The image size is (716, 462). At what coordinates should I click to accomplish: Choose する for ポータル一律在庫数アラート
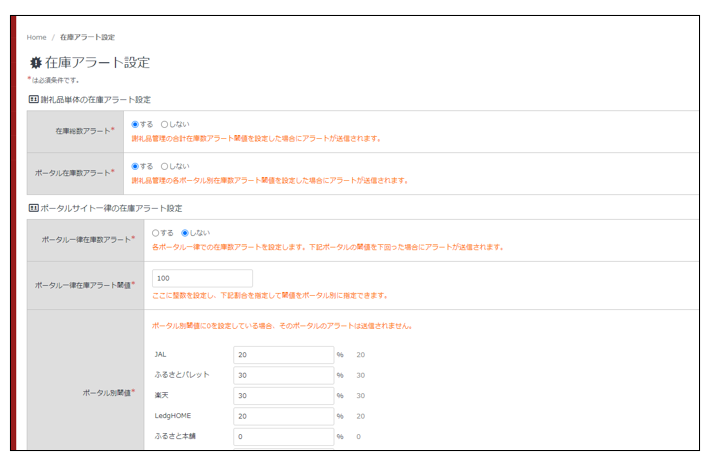pos(156,232)
